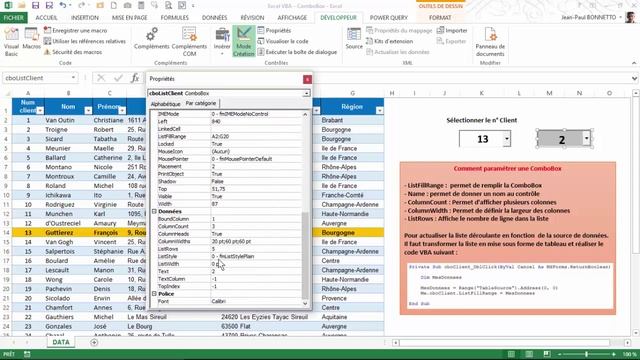The image size is (640, 360).
Task: Collapse the Données category
Action: [x=154, y=211]
